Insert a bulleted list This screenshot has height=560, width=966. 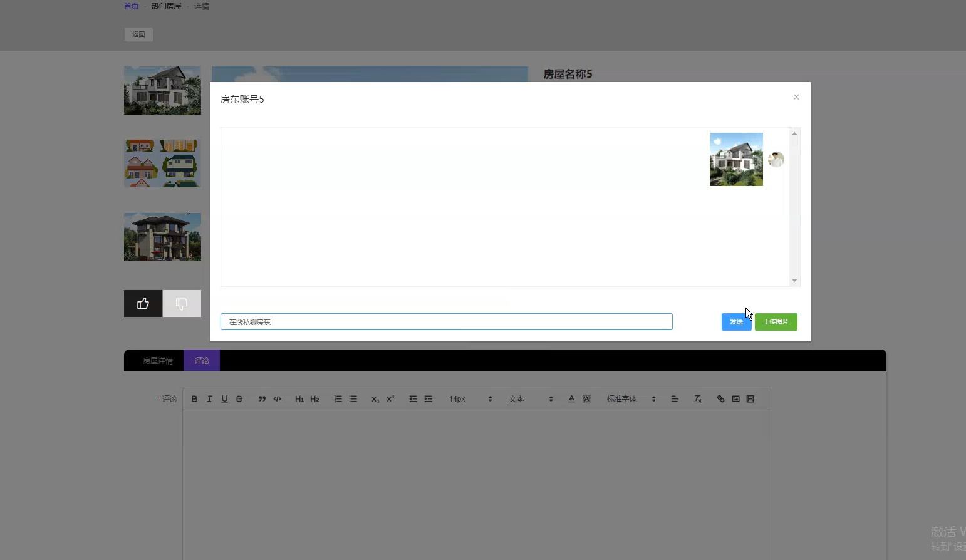click(x=353, y=399)
